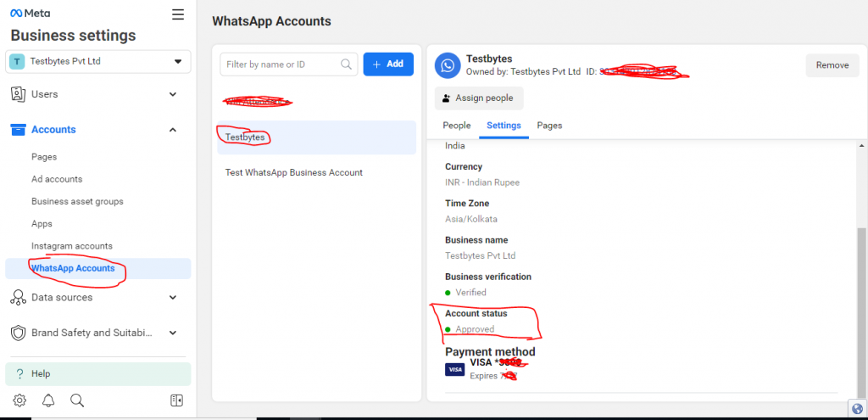The width and height of the screenshot is (868, 420).
Task: Click the Testbytes Pvt Ltd avatar tile
Action: (x=17, y=61)
